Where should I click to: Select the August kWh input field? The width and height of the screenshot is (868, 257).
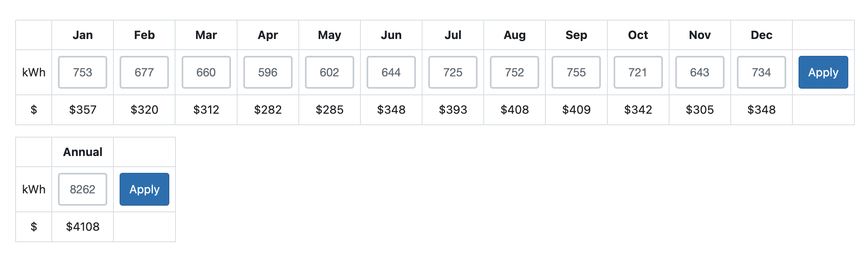pyautogui.click(x=514, y=72)
